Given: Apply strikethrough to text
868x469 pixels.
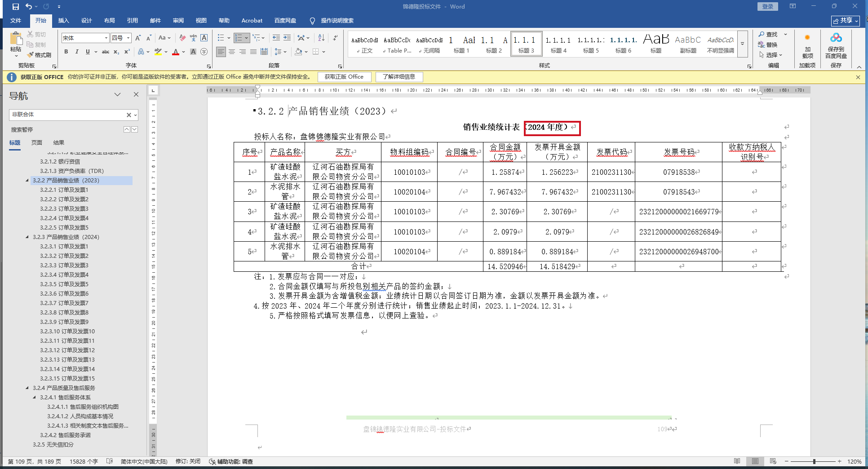Looking at the screenshot, I should 106,52.
